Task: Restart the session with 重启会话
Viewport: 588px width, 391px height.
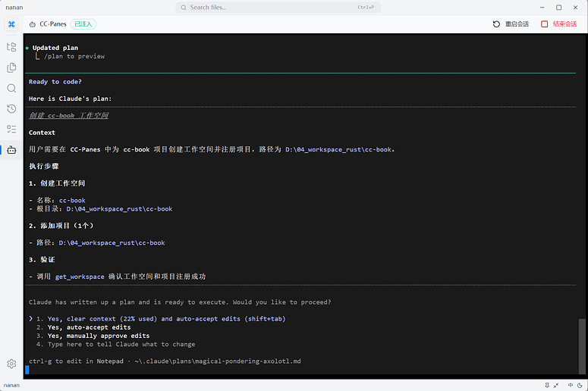Action: coord(511,24)
